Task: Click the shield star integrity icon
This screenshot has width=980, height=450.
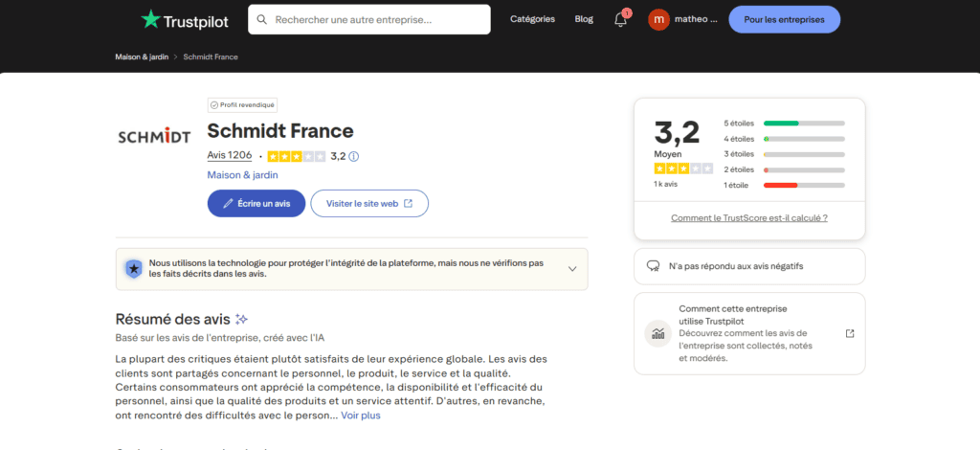Action: tap(133, 269)
